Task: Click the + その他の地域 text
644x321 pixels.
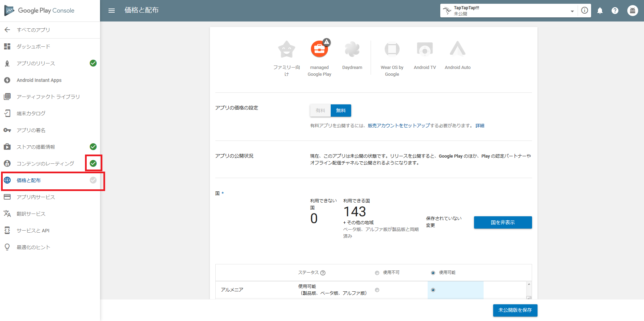Action: coord(358,222)
